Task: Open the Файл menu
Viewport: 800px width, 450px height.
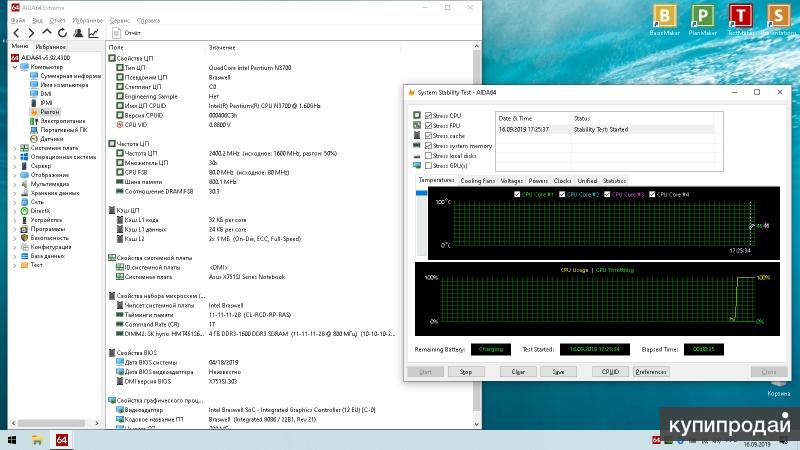Action: [18, 20]
